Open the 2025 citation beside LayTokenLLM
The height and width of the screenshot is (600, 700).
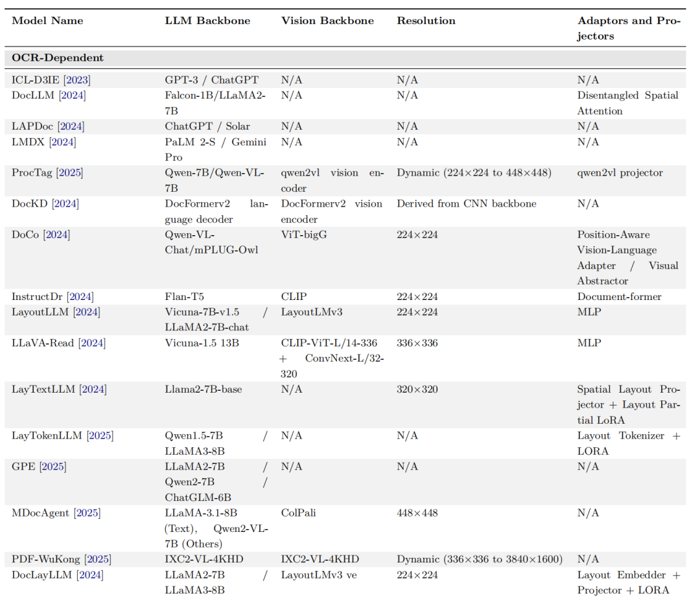(100, 435)
